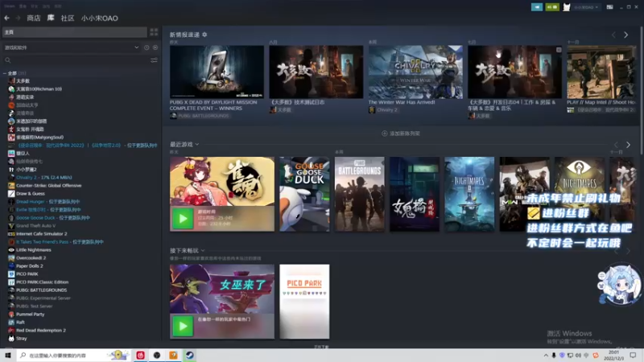Open the Windows Start menu
Image resolution: width=644 pixels, height=362 pixels.
pos(8,355)
